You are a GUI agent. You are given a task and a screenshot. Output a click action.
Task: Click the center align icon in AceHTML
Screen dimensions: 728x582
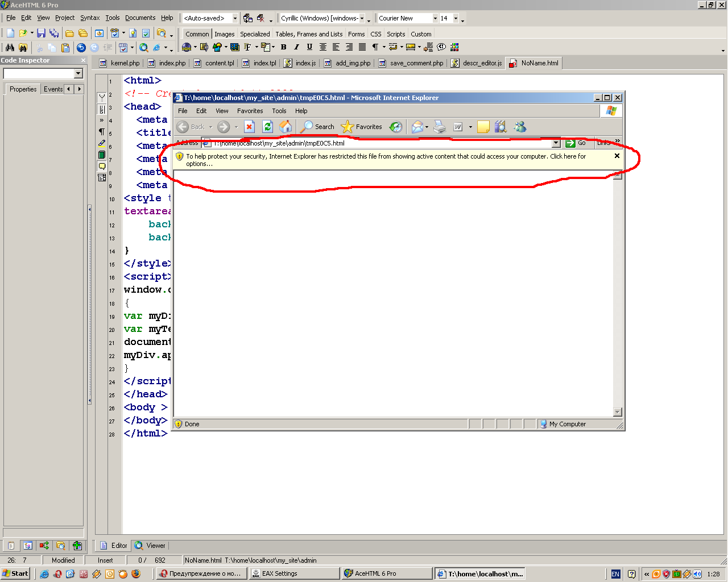pyautogui.click(x=322, y=47)
